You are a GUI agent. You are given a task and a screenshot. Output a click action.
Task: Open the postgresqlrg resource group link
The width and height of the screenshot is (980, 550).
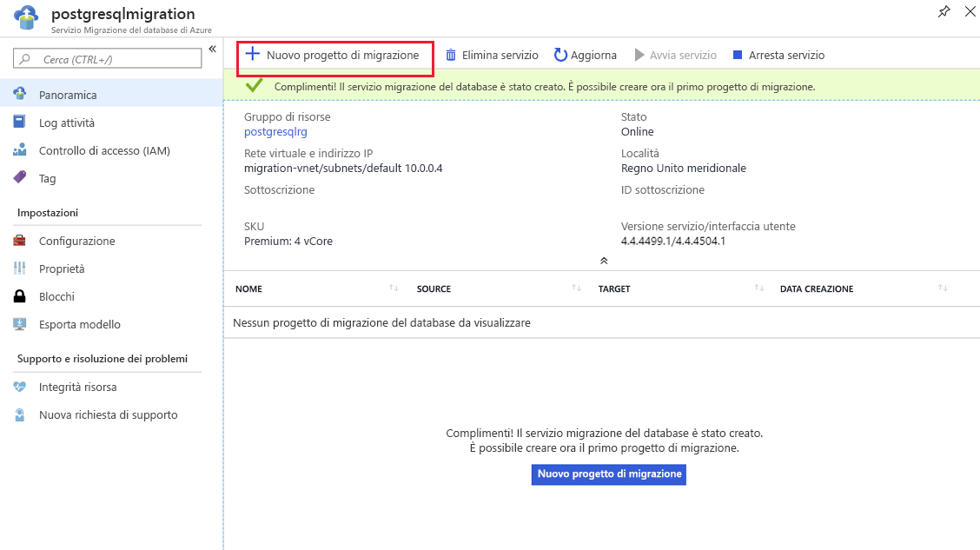275,132
